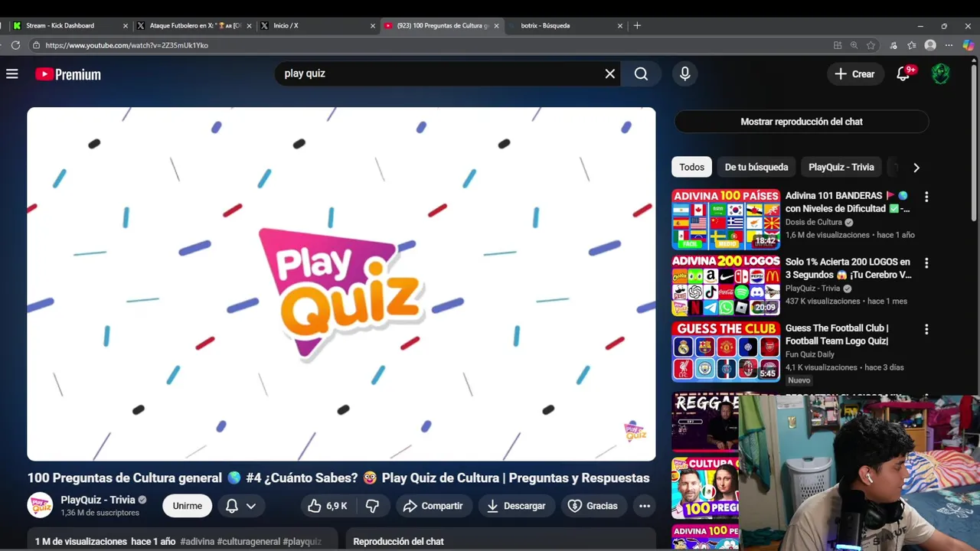Click the #adivina hashtag
The image size is (980, 551).
198,541
